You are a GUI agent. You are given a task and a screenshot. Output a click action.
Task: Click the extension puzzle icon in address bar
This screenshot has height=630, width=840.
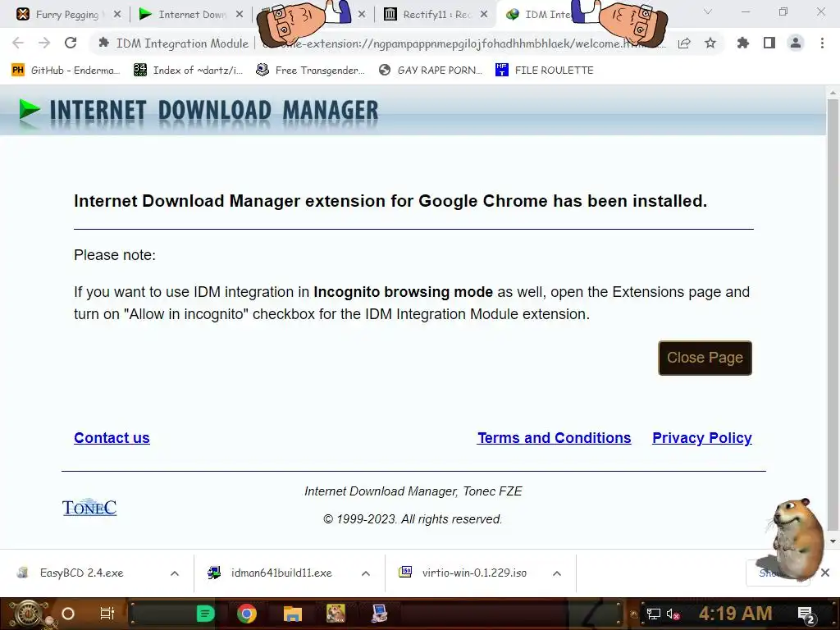click(x=103, y=43)
